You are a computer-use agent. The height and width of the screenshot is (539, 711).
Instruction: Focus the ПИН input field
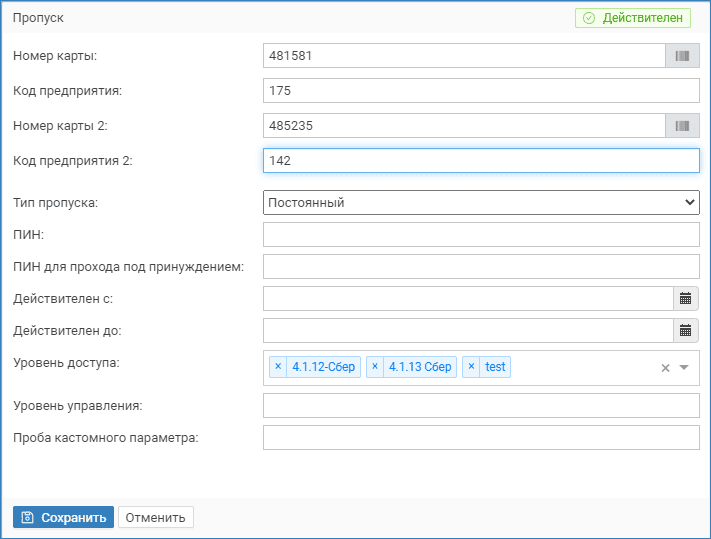click(x=480, y=234)
